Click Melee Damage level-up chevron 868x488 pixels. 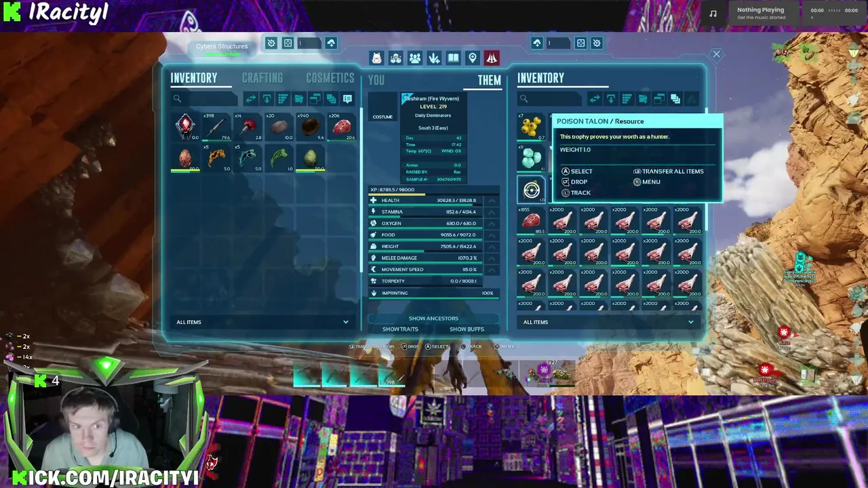(492, 258)
